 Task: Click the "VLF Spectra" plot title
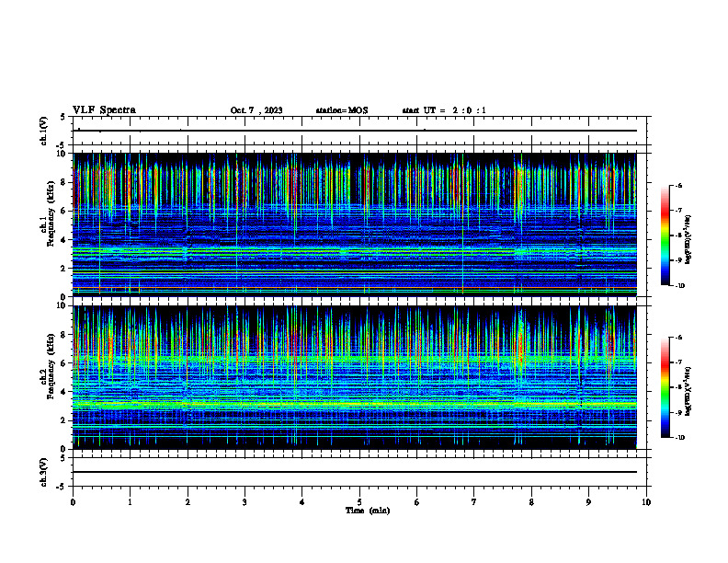point(104,110)
